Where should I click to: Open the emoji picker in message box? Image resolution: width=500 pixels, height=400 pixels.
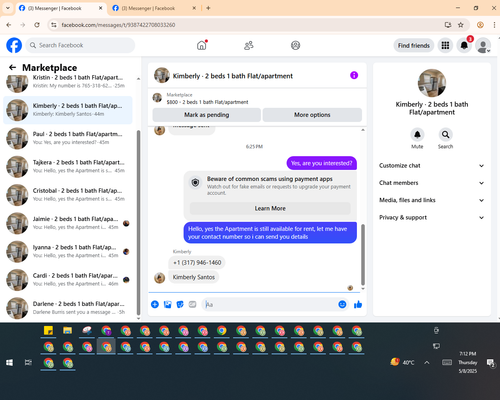click(342, 304)
